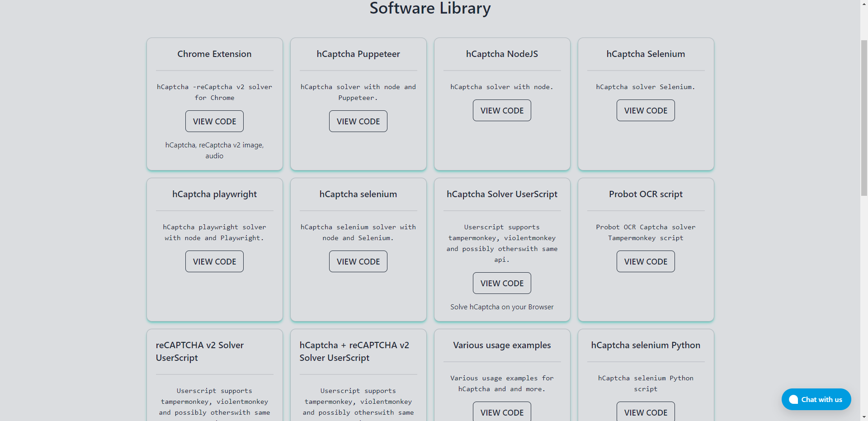View code for hCaptcha playwright
The height and width of the screenshot is (421, 868).
click(214, 261)
